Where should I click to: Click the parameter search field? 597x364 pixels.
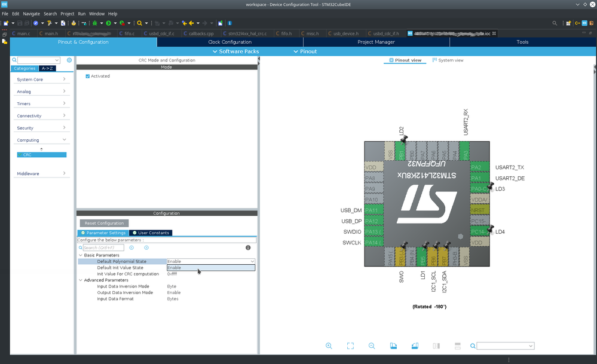coord(103,247)
